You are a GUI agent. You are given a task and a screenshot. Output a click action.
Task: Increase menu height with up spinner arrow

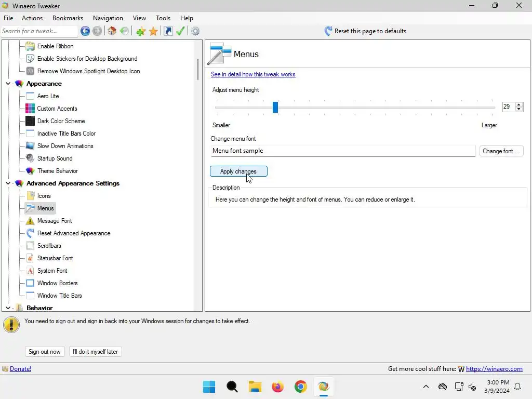point(519,104)
